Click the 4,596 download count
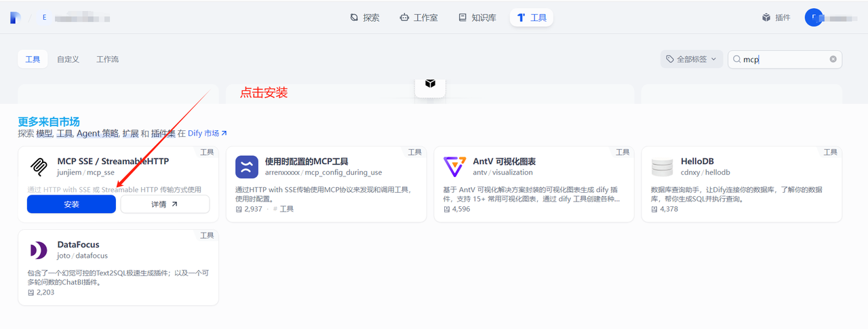This screenshot has width=868, height=329. pyautogui.click(x=456, y=209)
